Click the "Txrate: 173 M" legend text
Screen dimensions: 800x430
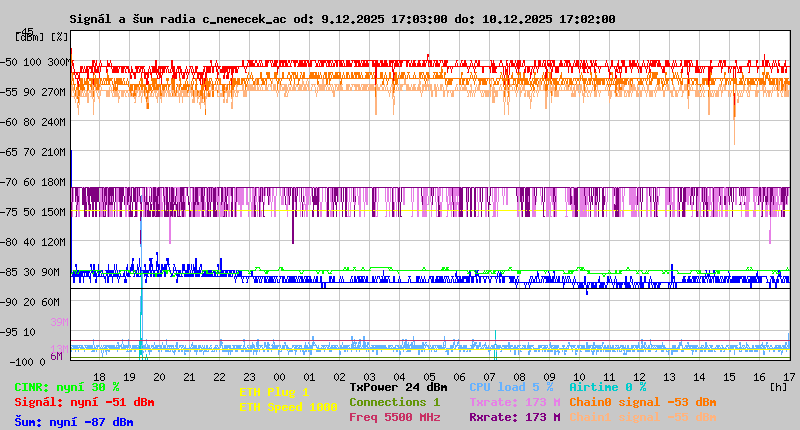tap(515, 402)
